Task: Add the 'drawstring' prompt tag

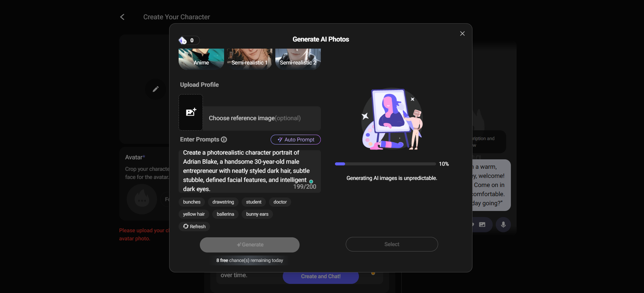Action: point(223,202)
